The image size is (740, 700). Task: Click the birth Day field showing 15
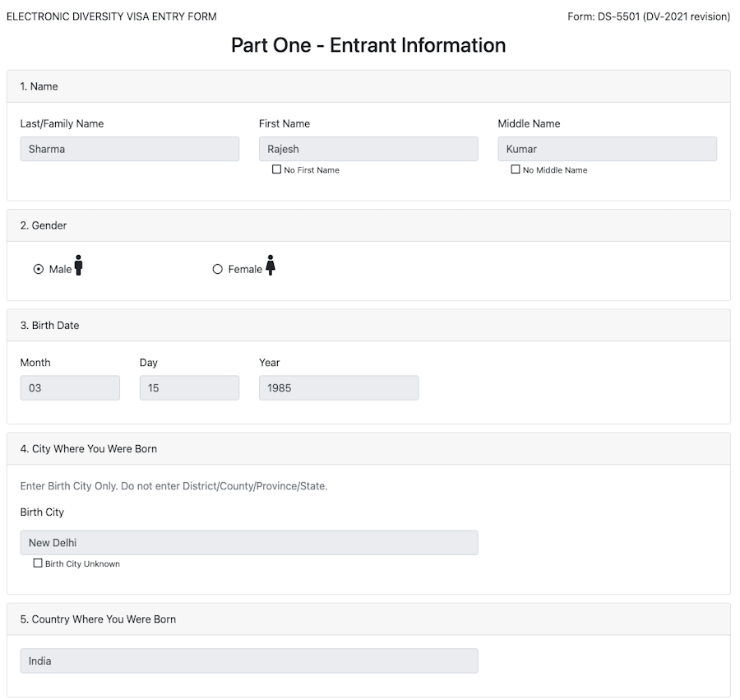click(189, 388)
